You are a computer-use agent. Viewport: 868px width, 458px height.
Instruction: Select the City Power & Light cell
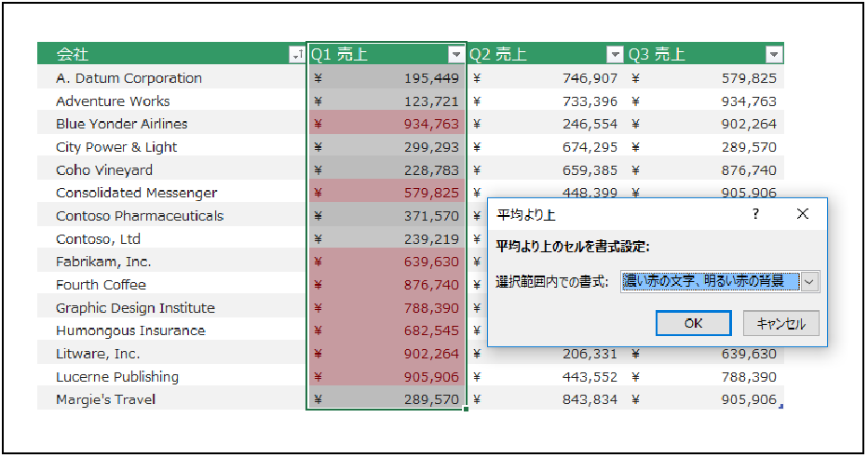pyautogui.click(x=171, y=147)
